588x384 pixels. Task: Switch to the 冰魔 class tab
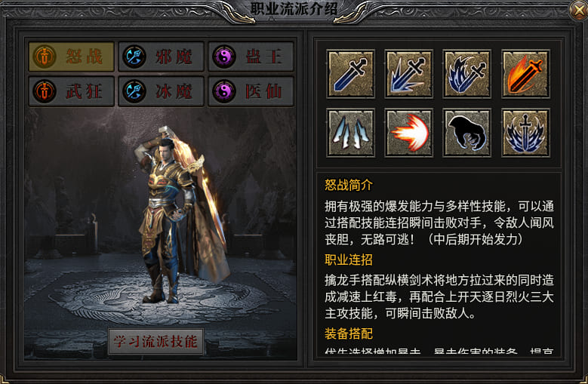(161, 91)
